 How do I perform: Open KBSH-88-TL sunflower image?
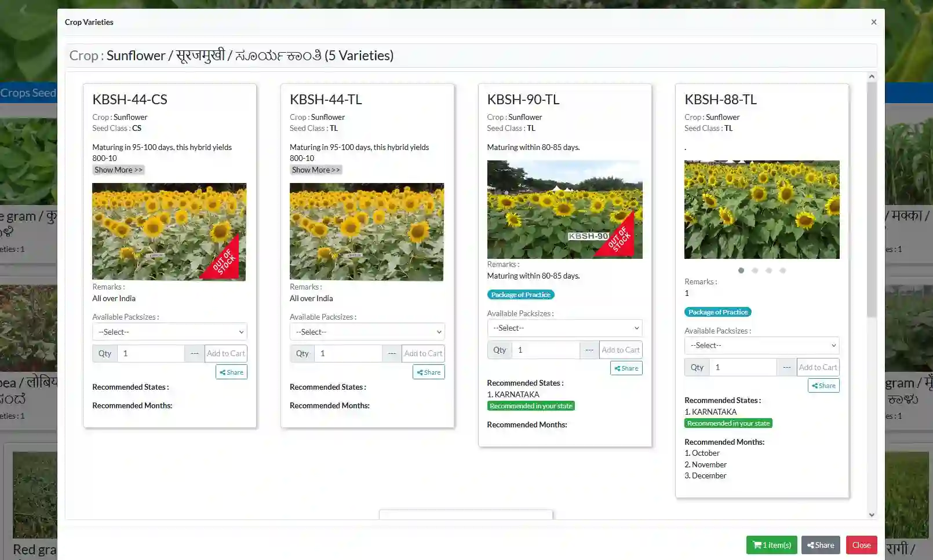tap(761, 209)
